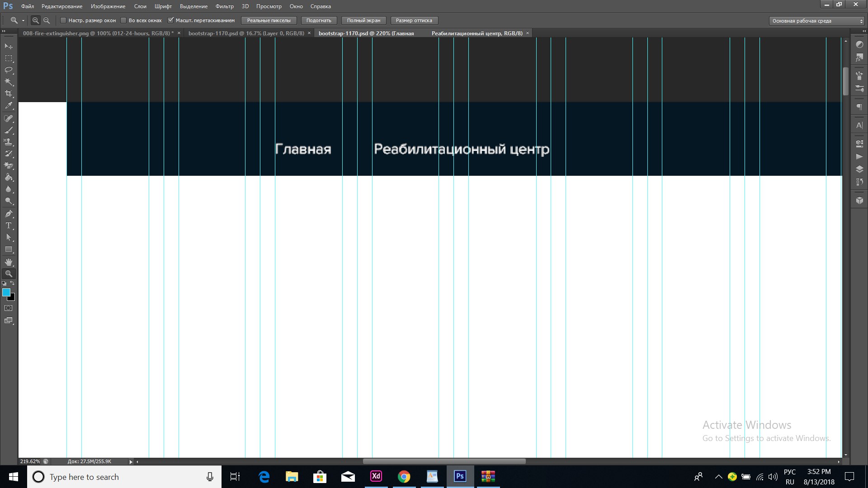The height and width of the screenshot is (488, 868).
Task: Select the Lasso tool
Action: click(x=9, y=70)
